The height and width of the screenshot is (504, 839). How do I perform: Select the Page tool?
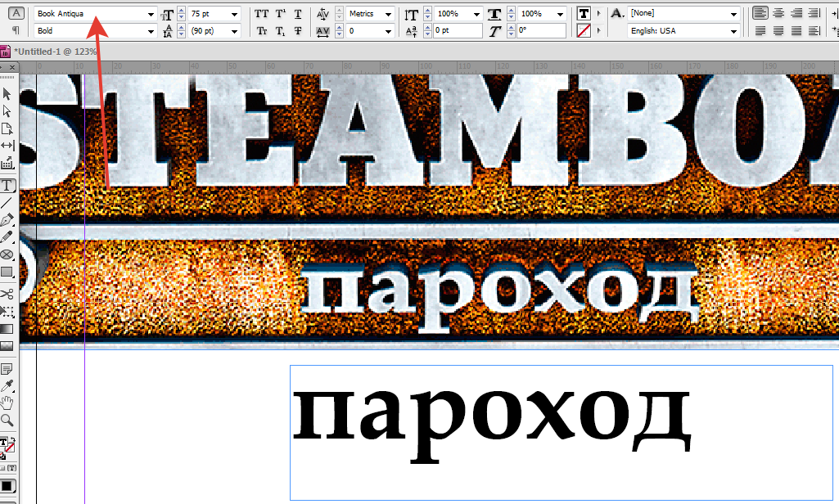[7, 129]
